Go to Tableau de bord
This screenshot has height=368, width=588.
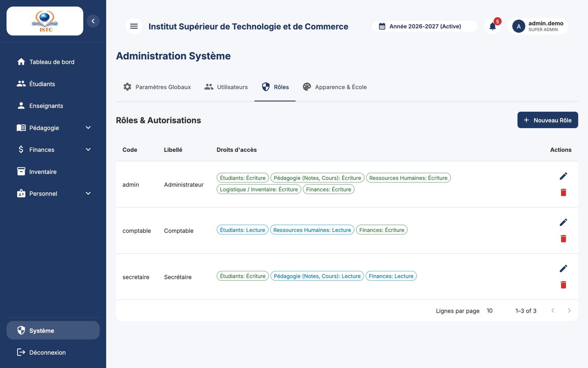[53, 62]
